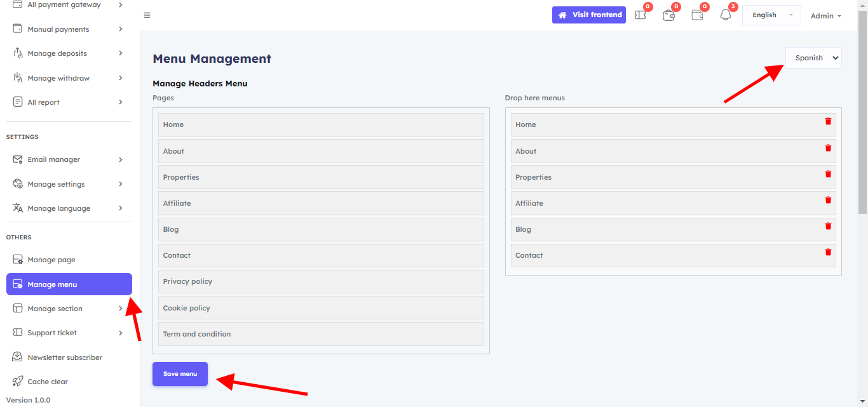Image resolution: width=868 pixels, height=407 pixels.
Task: Open the Spanish language dropdown
Action: click(813, 58)
